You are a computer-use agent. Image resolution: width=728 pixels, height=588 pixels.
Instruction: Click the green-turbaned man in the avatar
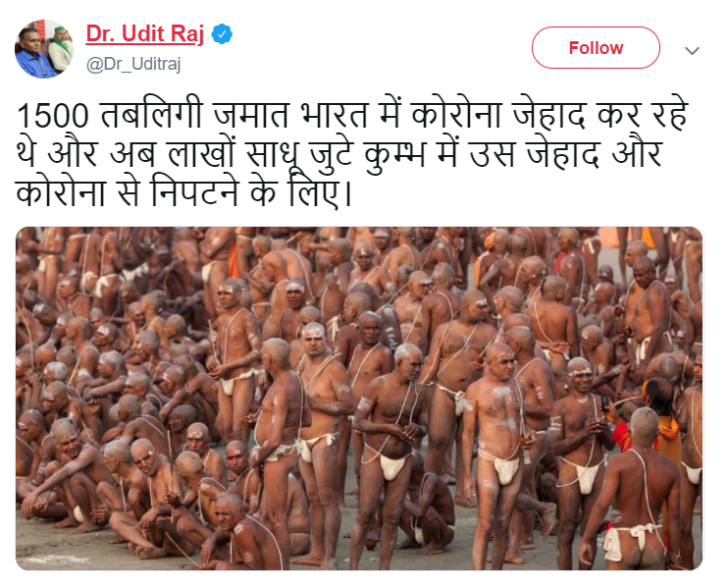[x=62, y=48]
